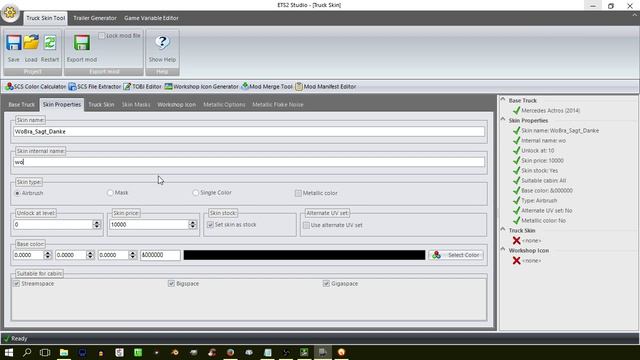
Task: Go to the Base Truck tab
Action: coord(22,104)
